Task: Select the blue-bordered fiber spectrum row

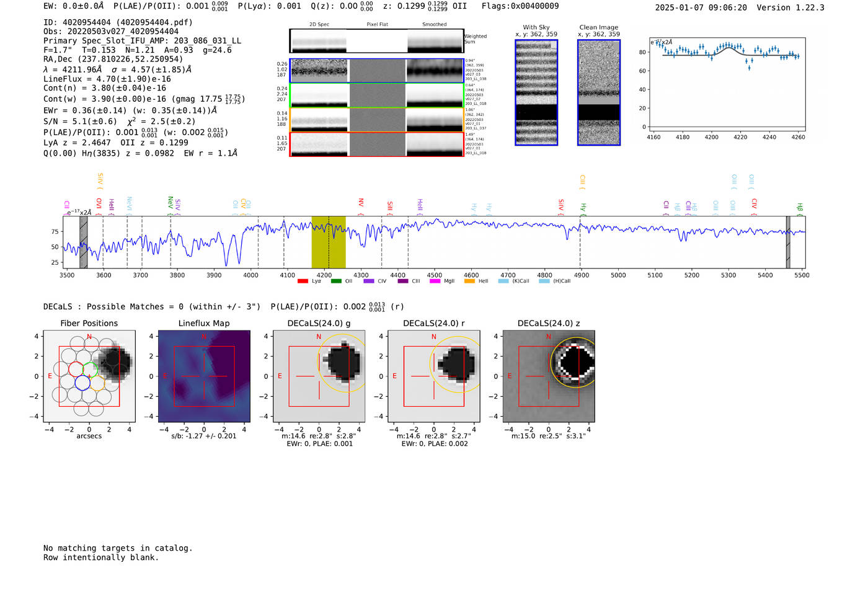Action: tap(376, 71)
